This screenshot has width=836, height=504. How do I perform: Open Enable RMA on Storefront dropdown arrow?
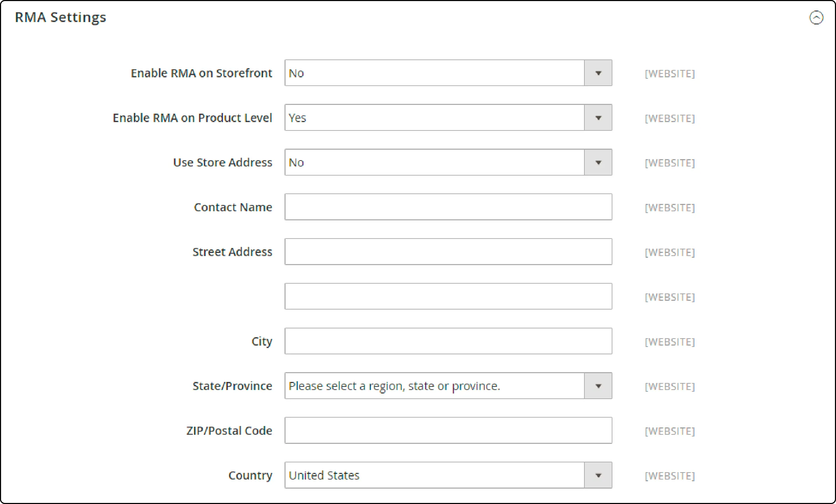tap(598, 73)
